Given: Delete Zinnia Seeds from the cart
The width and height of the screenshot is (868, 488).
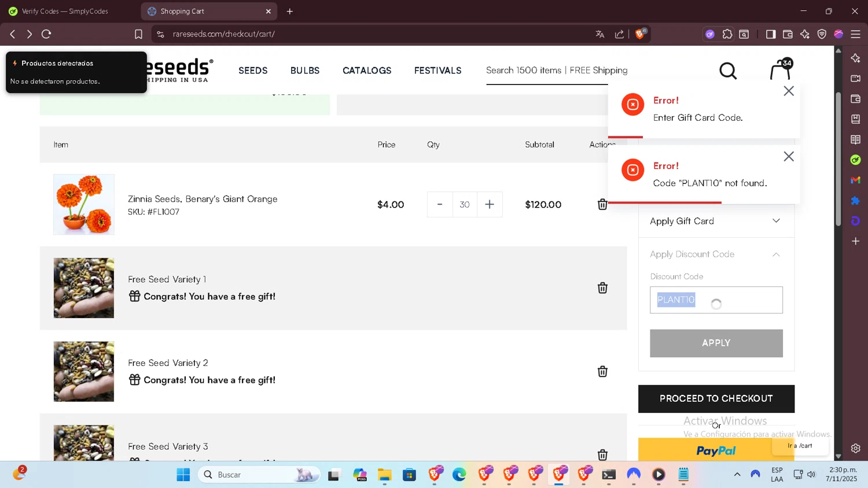Looking at the screenshot, I should coord(602,204).
